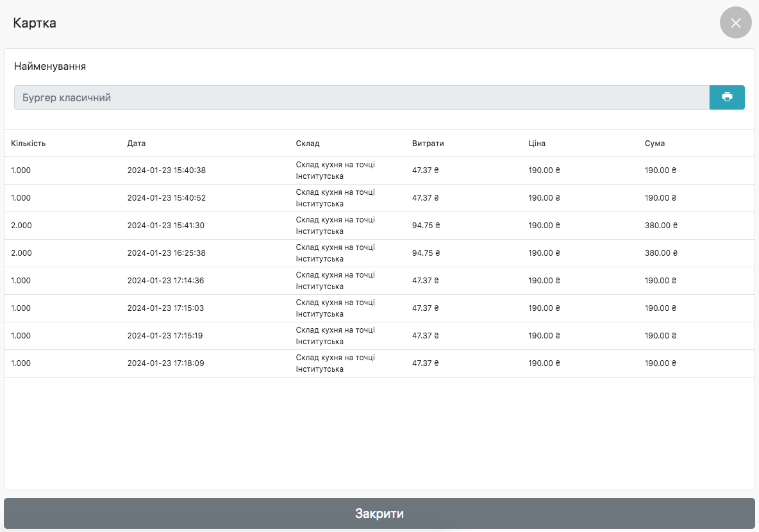This screenshot has width=759, height=532.
Task: Select the date 2024-01-23 15:40:38 entry
Action: click(x=166, y=170)
